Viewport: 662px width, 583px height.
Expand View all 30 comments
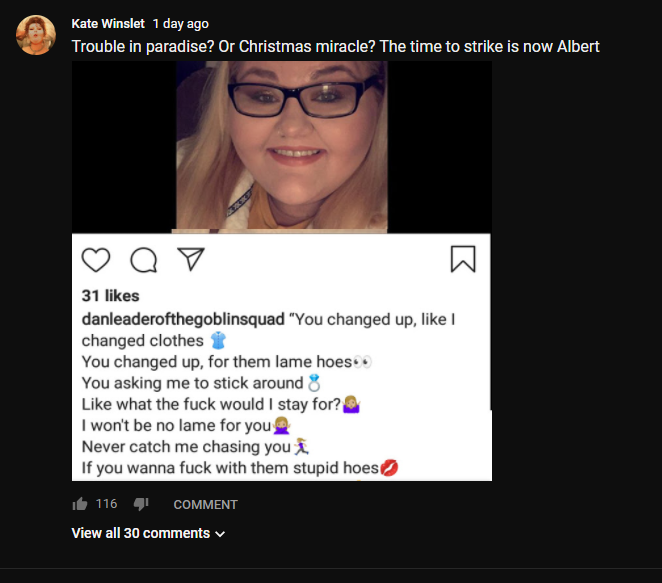tap(148, 533)
